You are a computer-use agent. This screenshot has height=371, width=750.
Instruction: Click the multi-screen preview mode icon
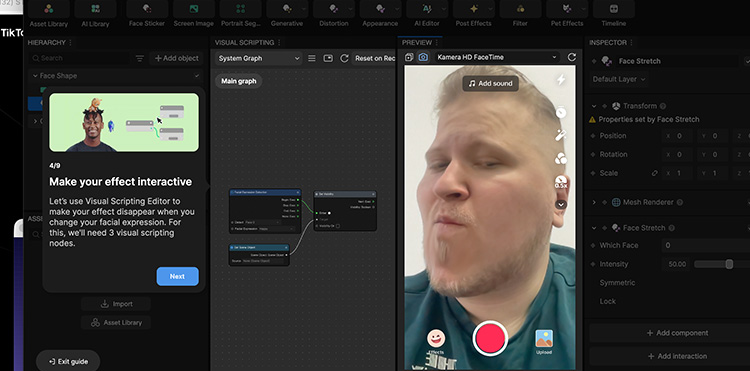(x=409, y=57)
